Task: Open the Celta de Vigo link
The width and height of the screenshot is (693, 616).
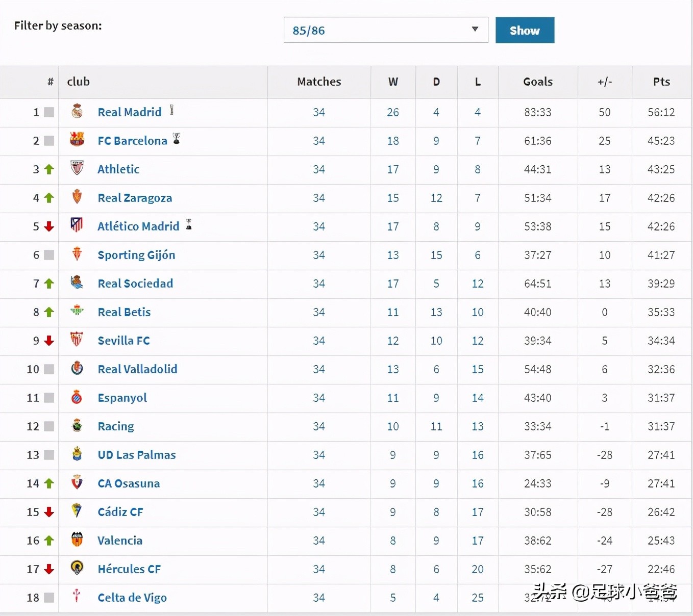Action: [132, 598]
